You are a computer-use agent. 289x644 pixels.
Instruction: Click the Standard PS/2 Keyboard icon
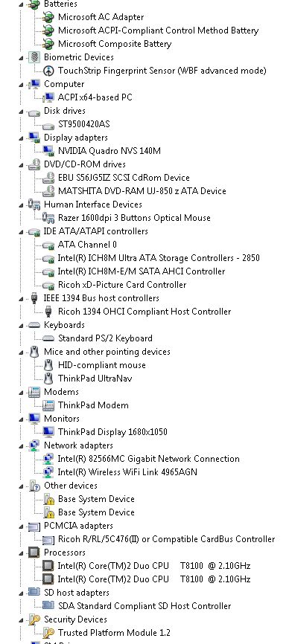click(x=48, y=338)
